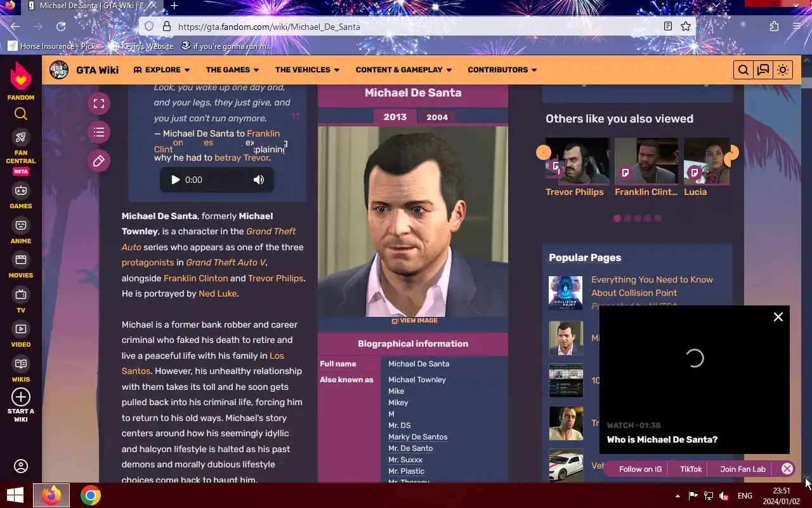The width and height of the screenshot is (812, 508).
Task: Open Fandom sidebar search
Action: [x=21, y=114]
